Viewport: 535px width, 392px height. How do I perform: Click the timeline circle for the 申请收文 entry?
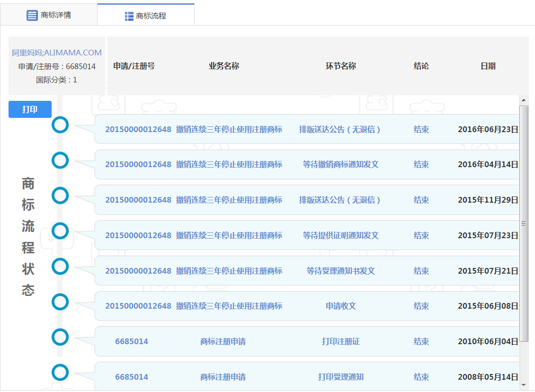point(60,302)
